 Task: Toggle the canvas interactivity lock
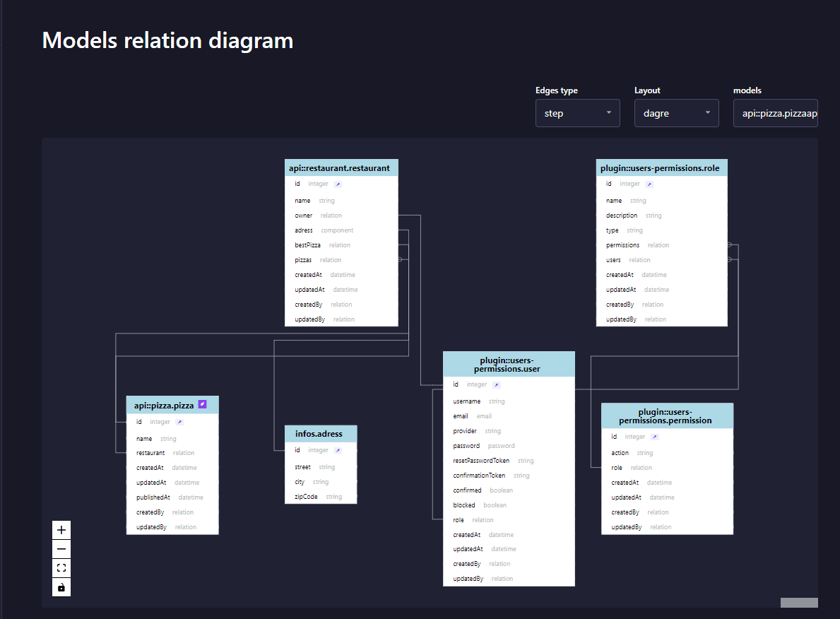[x=61, y=587]
